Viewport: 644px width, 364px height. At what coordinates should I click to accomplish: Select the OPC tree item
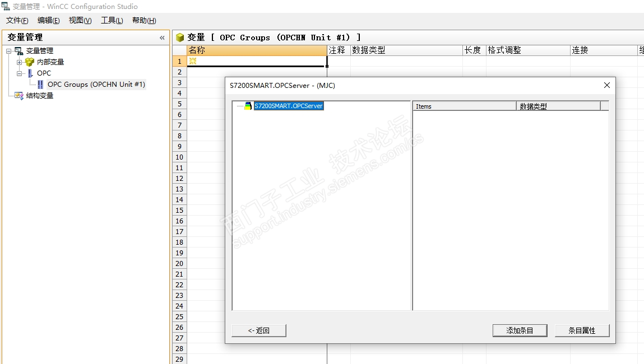[x=44, y=73]
